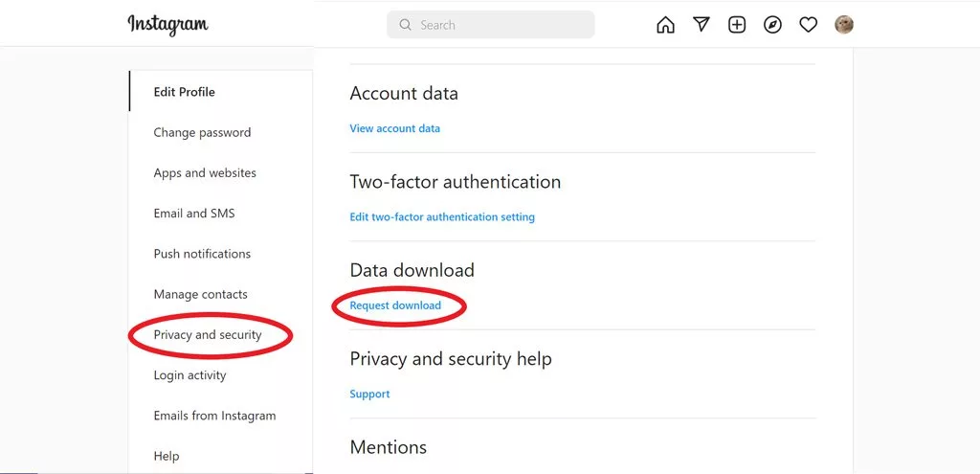Screen dimensions: 980x474
Task: Open profile avatar menu
Action: (x=844, y=25)
